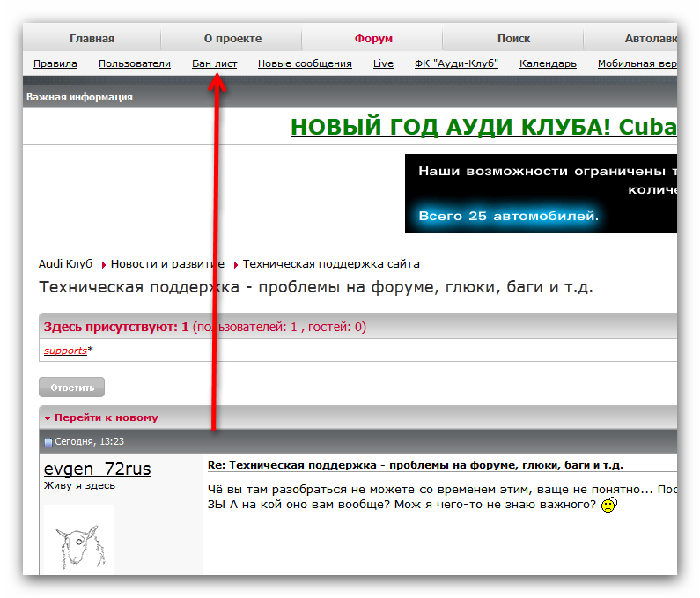Go to Audi Клуб breadcrumb

(x=65, y=264)
